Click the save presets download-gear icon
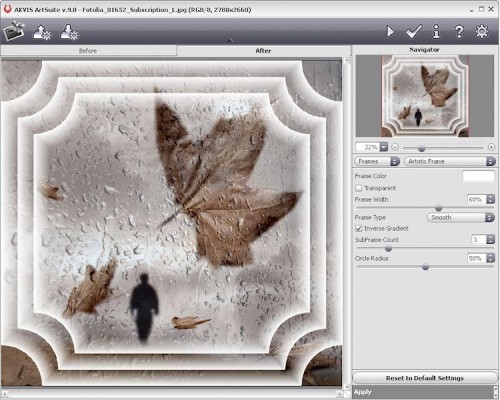Viewport: 500px width, 400px height. [69, 32]
